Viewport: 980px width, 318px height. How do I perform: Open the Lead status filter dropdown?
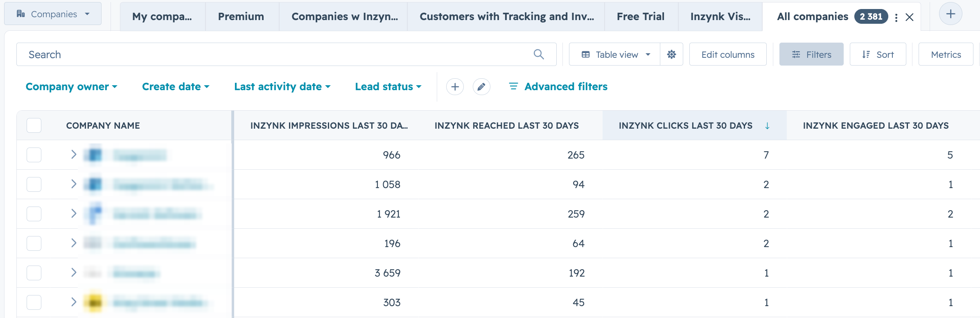pos(388,86)
